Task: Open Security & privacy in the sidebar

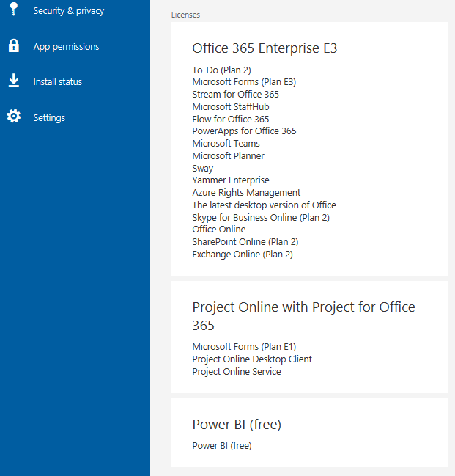Action: pyautogui.click(x=69, y=11)
